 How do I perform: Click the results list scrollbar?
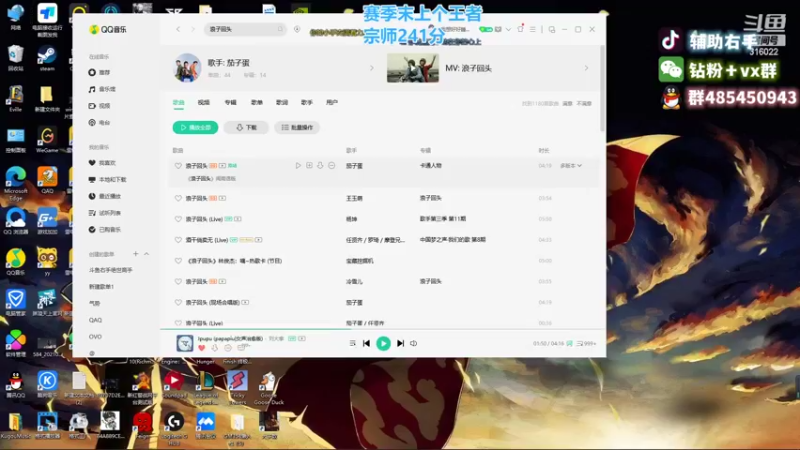click(x=603, y=88)
